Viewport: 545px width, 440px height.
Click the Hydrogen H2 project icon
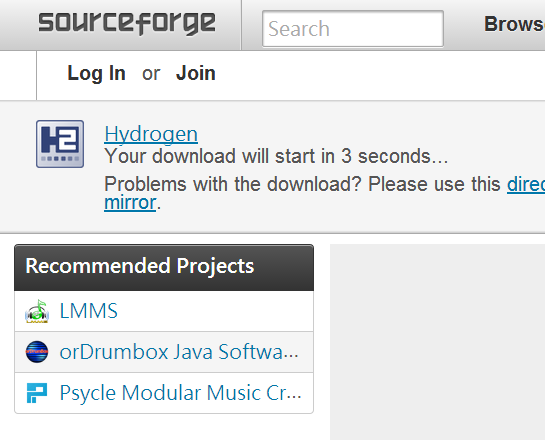60,144
